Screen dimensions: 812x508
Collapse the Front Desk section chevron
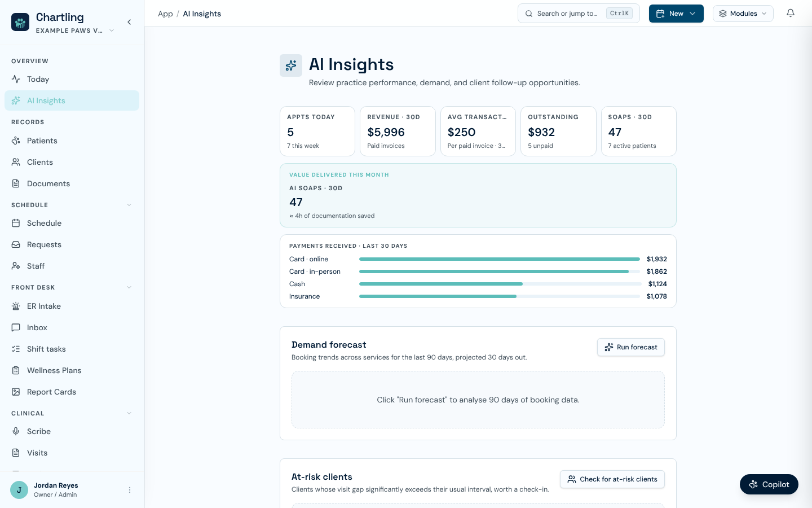[129, 287]
